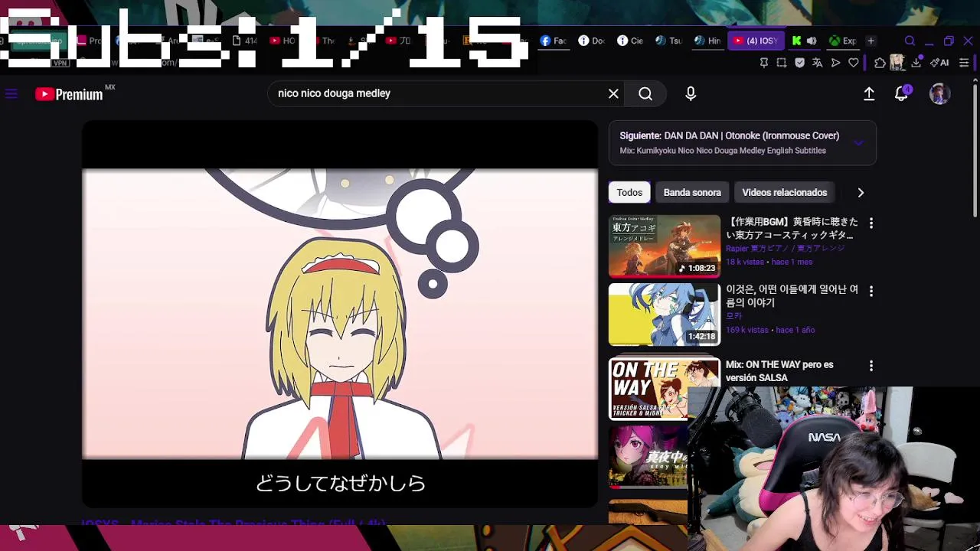The height and width of the screenshot is (551, 980).
Task: Open the stay with me anime thumbnail
Action: 648,457
